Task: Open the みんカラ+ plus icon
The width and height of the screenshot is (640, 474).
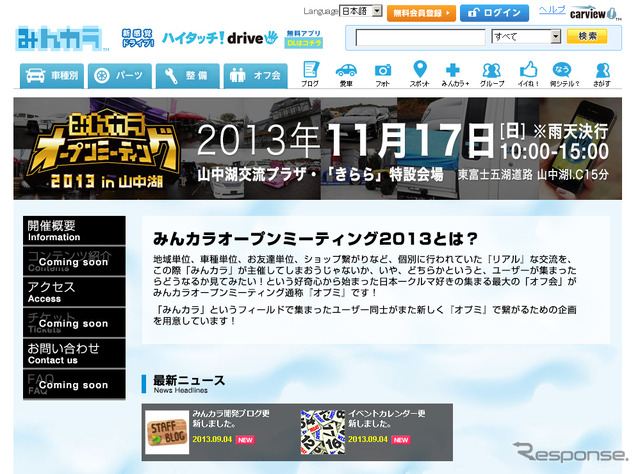Action: [x=455, y=74]
